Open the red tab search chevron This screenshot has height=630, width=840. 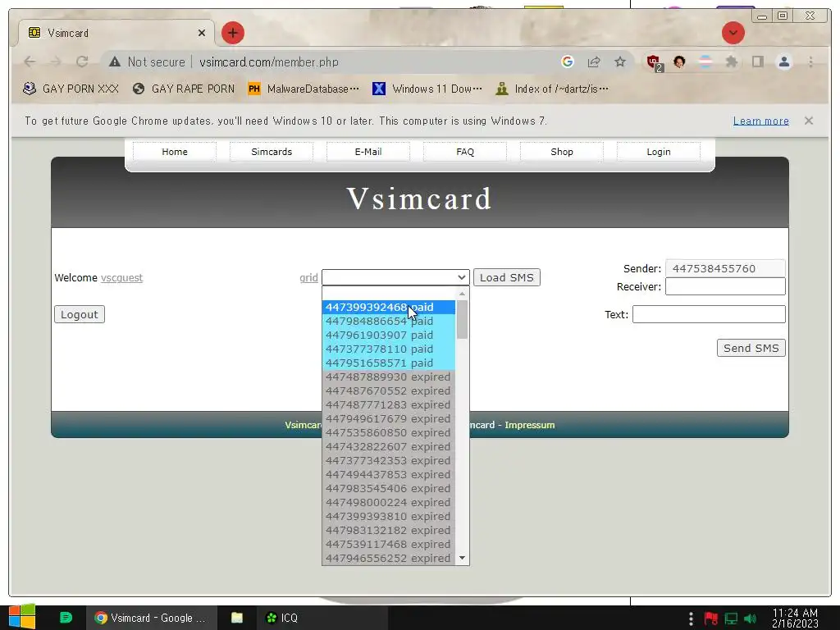click(733, 33)
